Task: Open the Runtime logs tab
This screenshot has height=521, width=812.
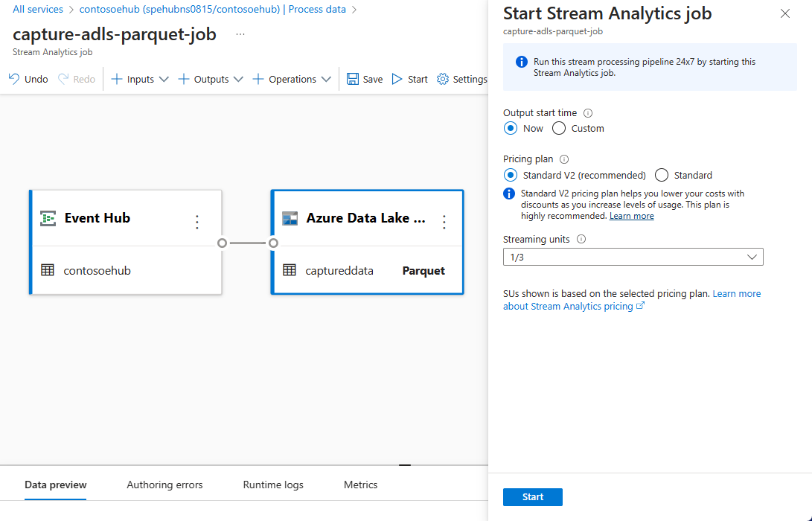Action: click(x=273, y=485)
